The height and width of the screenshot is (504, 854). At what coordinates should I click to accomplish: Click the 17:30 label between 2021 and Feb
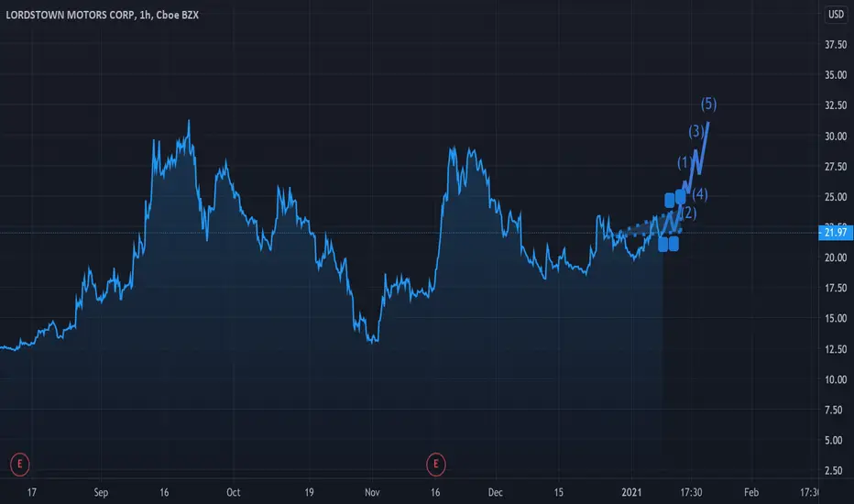(x=691, y=493)
